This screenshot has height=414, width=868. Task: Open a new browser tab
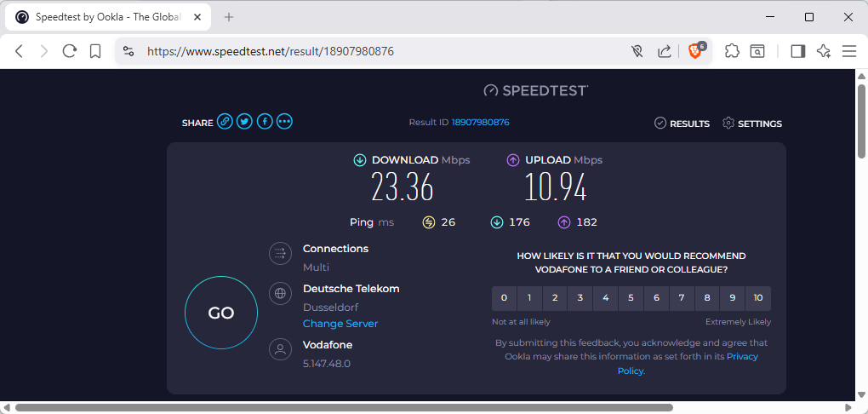(228, 17)
